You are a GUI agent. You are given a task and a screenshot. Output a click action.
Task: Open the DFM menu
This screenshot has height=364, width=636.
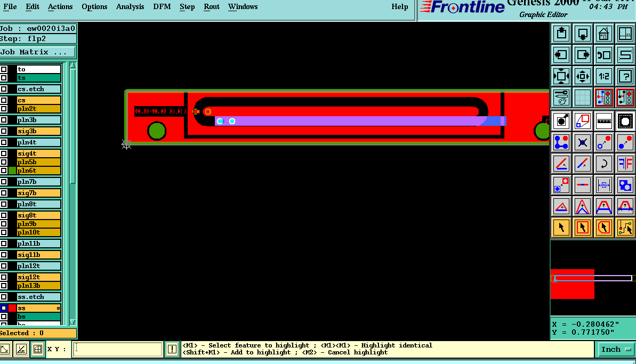point(162,7)
